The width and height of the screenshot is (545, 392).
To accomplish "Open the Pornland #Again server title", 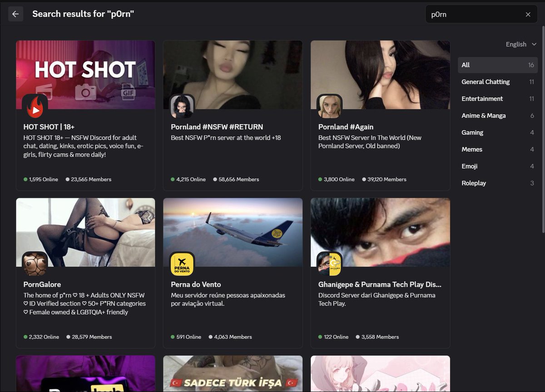I will coord(346,127).
